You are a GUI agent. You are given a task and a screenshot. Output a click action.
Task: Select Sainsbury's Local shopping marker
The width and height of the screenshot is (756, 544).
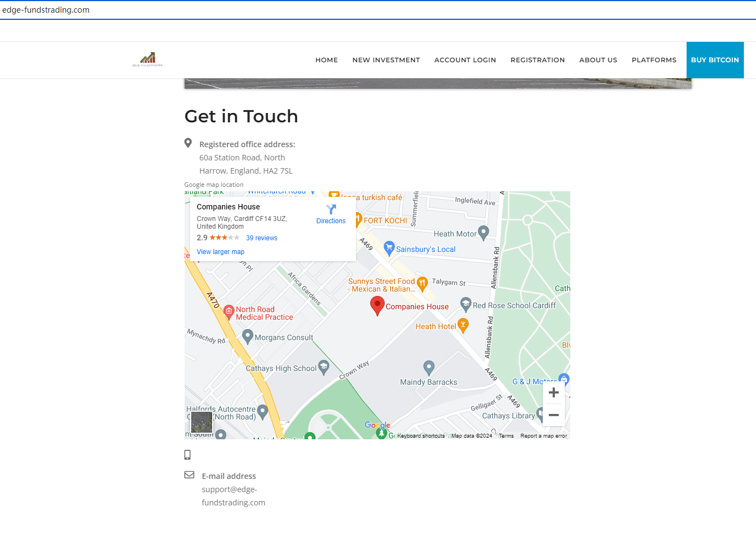(389, 248)
